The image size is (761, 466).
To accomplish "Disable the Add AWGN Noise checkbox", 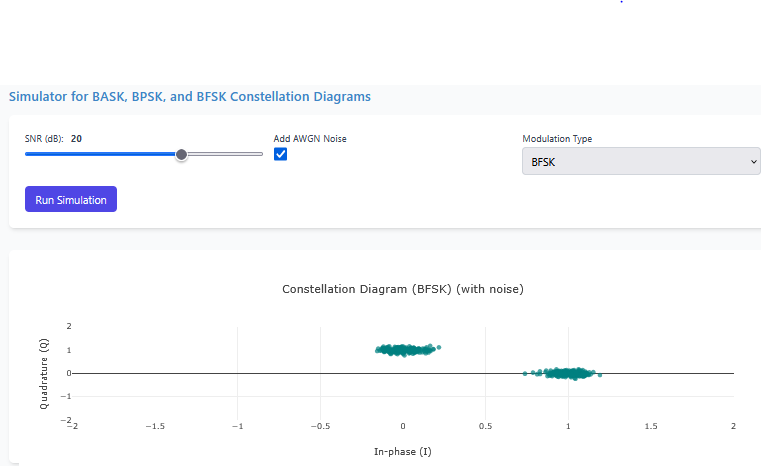I will pos(281,154).
